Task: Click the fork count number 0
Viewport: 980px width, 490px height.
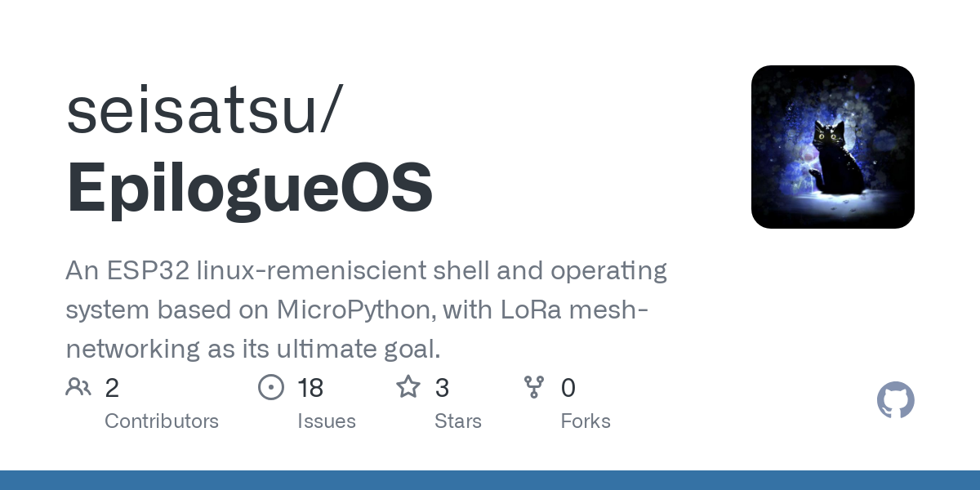Action: [568, 388]
